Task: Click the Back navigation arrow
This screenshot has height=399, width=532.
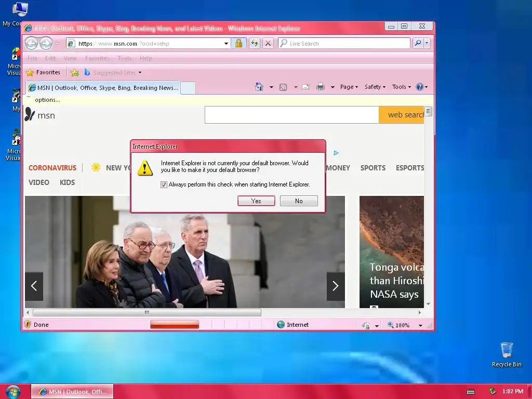Action: (32, 44)
